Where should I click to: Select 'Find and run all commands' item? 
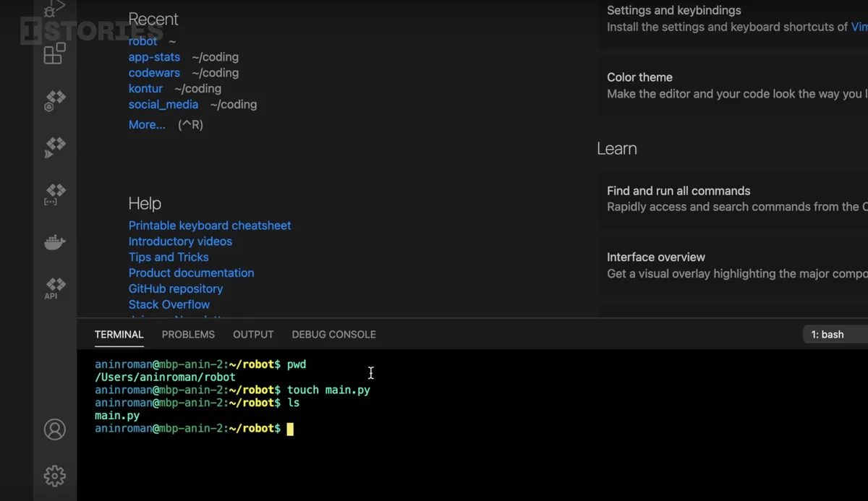pyautogui.click(x=733, y=199)
